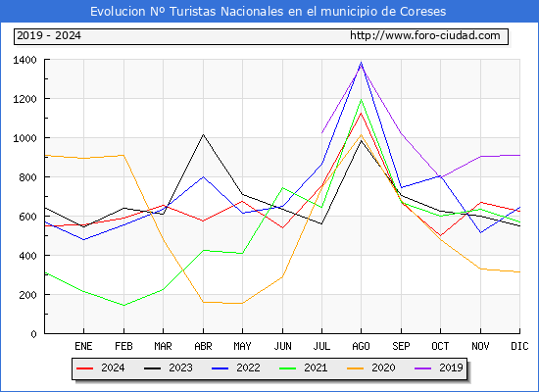The height and width of the screenshot is (392, 539).
Task: Click the 1400 y-axis value
Action: point(24,60)
